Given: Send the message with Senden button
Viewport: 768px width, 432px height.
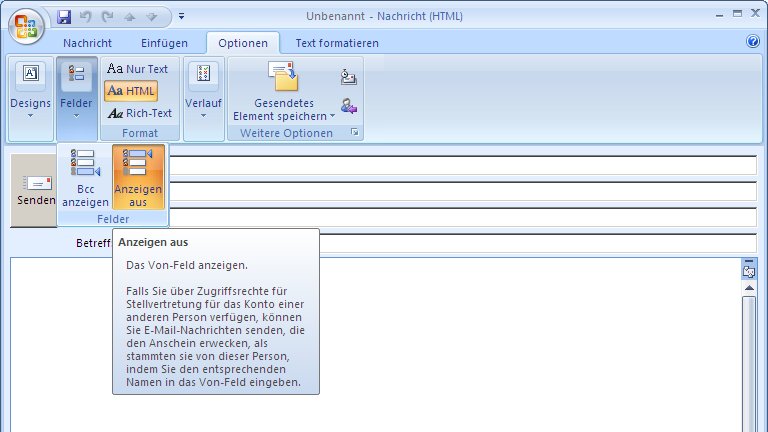Looking at the screenshot, I should pos(33,191).
